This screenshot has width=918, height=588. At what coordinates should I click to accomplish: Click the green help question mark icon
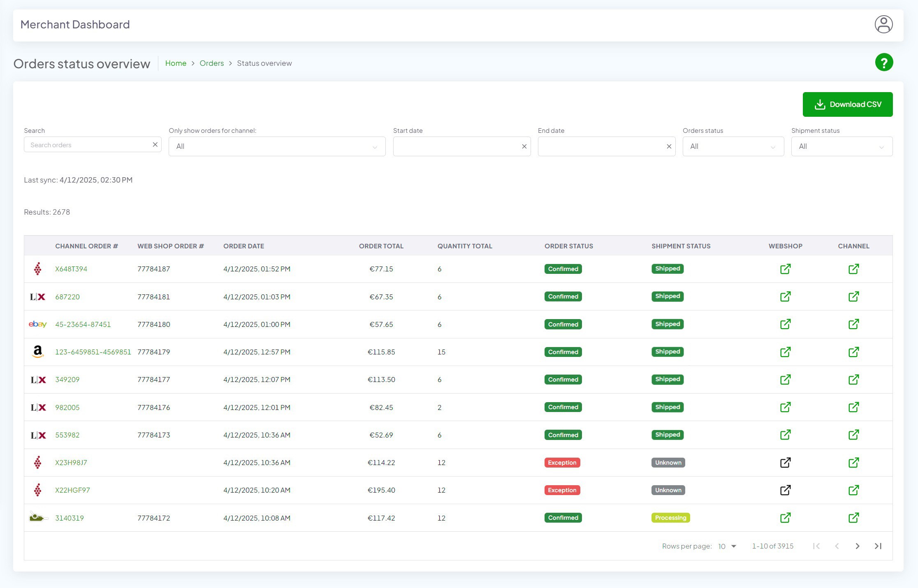coord(884,63)
